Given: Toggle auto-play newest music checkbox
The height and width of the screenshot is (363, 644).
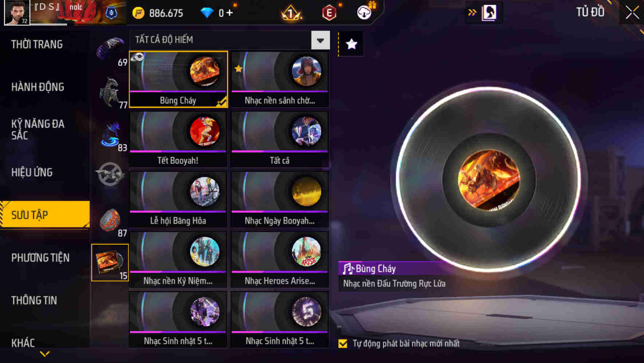Looking at the screenshot, I should click(x=343, y=343).
